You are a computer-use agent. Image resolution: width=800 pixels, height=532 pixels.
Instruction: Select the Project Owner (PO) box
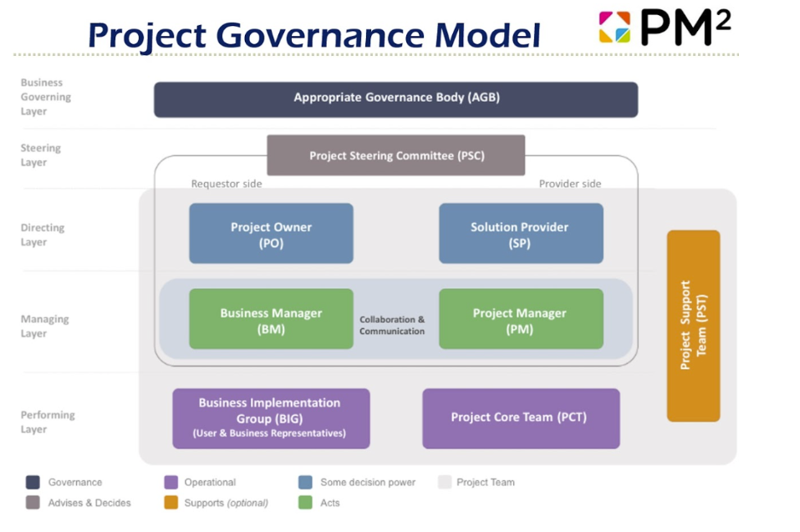click(271, 233)
